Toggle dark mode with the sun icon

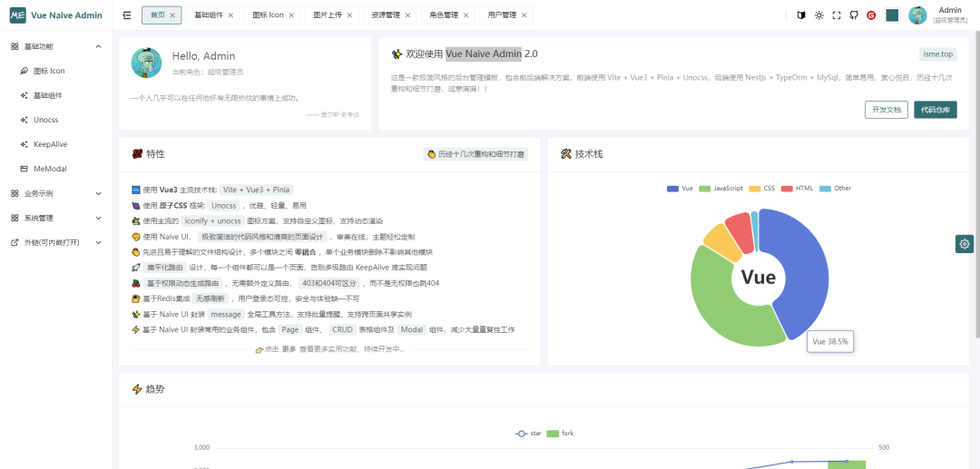pos(818,15)
